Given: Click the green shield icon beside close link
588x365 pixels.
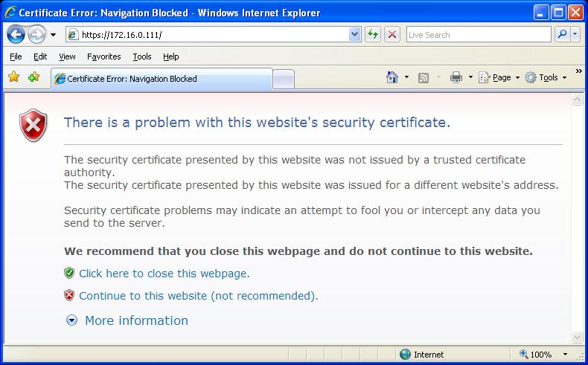Looking at the screenshot, I should [69, 273].
